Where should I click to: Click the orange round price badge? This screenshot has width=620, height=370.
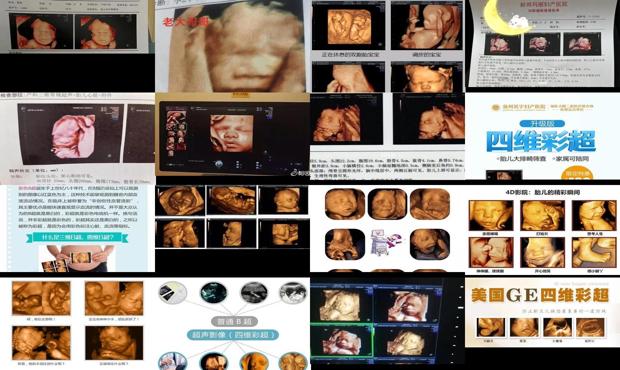point(578,174)
